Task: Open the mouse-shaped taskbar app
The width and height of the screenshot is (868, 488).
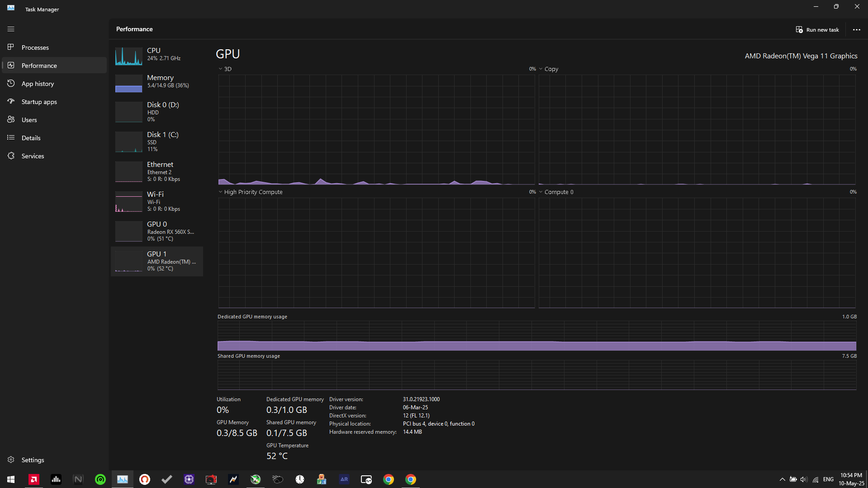Action: pyautogui.click(x=278, y=479)
